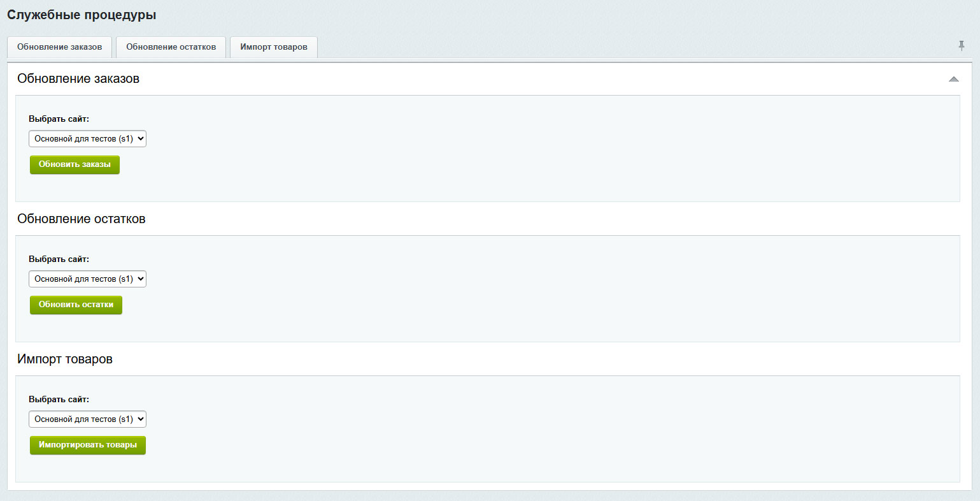Open site dropdown in the Импорт товаров section
Image resolution: width=980 pixels, height=501 pixels.
click(87, 419)
